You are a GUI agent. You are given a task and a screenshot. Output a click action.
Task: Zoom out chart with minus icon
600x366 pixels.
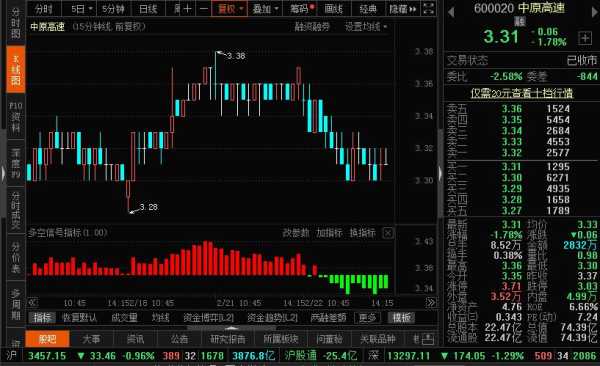[x=204, y=8]
